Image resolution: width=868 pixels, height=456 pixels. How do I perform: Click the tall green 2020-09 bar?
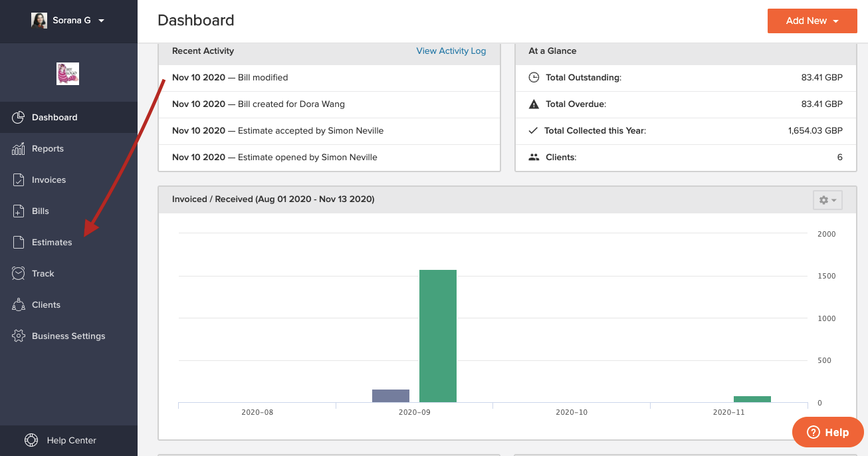[x=438, y=336]
